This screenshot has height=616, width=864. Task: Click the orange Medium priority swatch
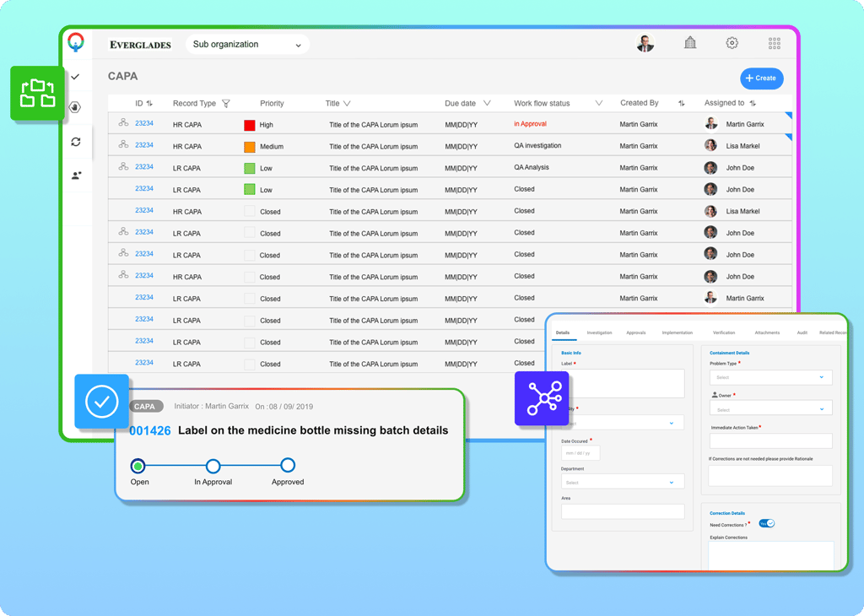(x=250, y=147)
